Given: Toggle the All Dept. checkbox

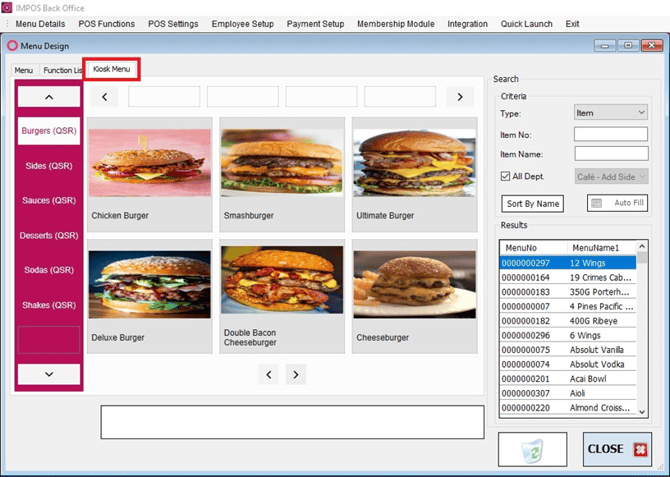Looking at the screenshot, I should (505, 176).
